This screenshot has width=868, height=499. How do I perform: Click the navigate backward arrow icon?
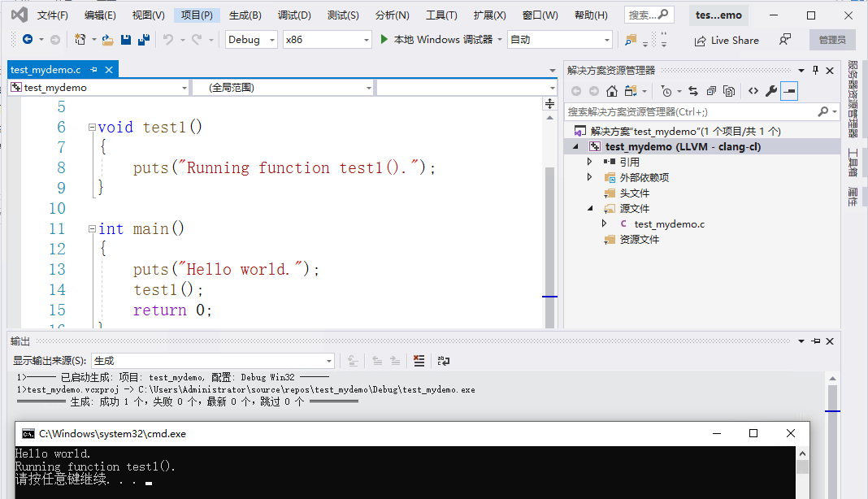[27, 39]
